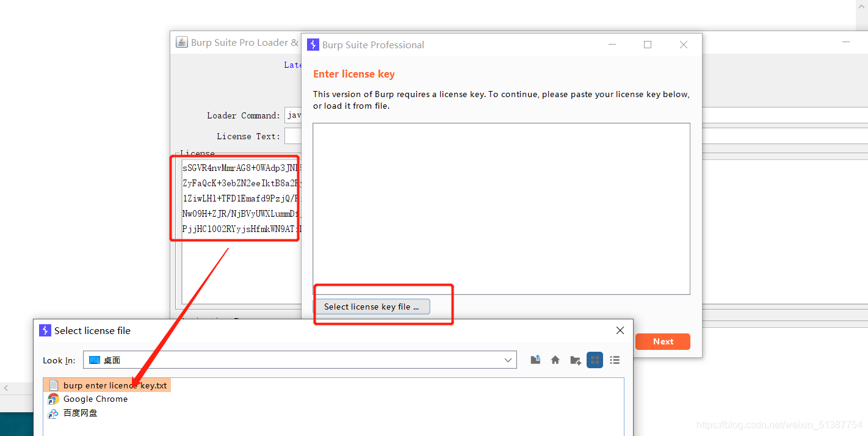868x436 pixels.
Task: Click the Burp Suite logo in Select license file title
Action: (45, 330)
